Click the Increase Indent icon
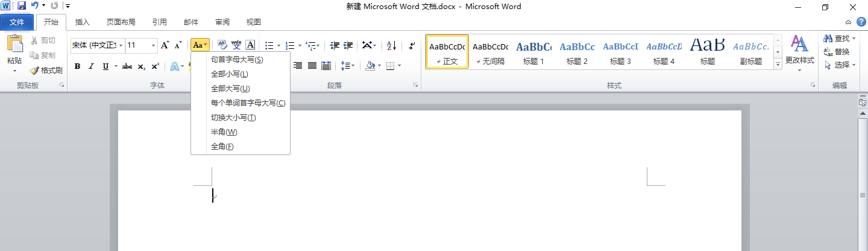868x251 pixels. pyautogui.click(x=349, y=45)
